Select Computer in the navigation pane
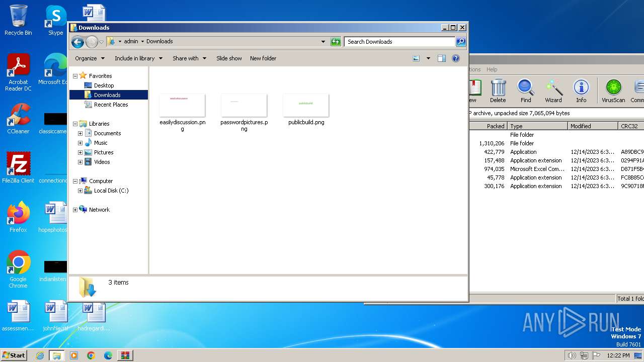The image size is (644, 362). pyautogui.click(x=101, y=181)
